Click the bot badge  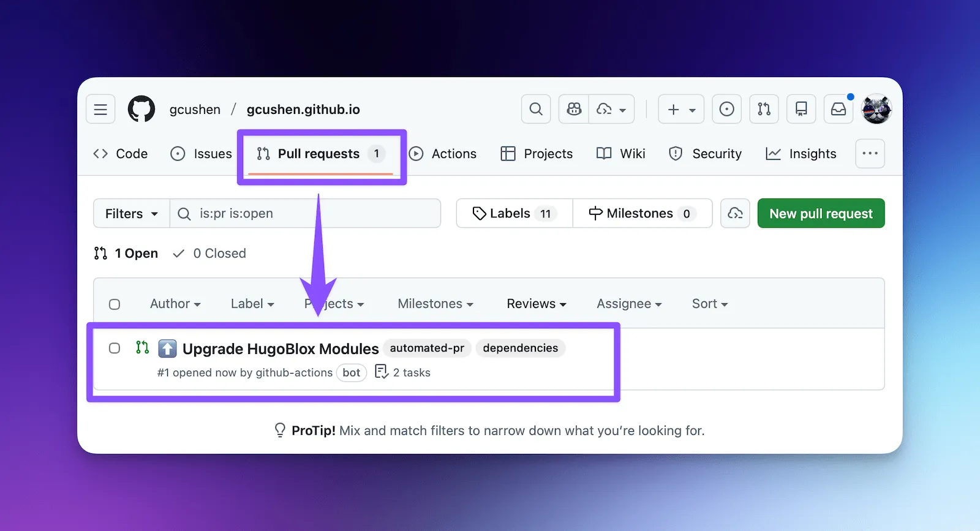click(x=352, y=372)
